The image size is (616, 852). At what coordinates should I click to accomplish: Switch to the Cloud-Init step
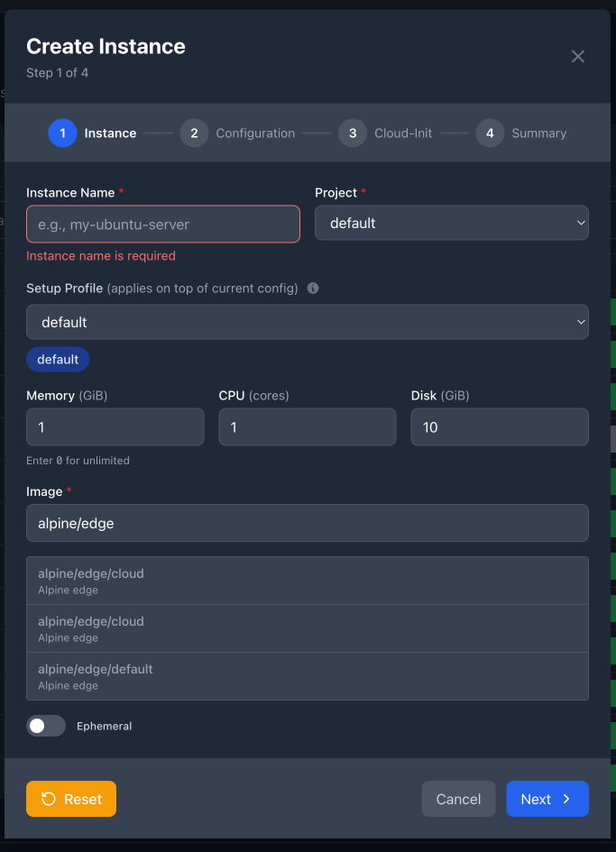point(402,133)
